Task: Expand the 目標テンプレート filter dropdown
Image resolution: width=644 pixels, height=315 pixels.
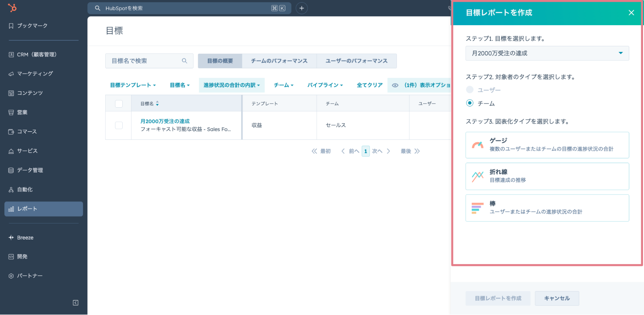Action: point(133,85)
